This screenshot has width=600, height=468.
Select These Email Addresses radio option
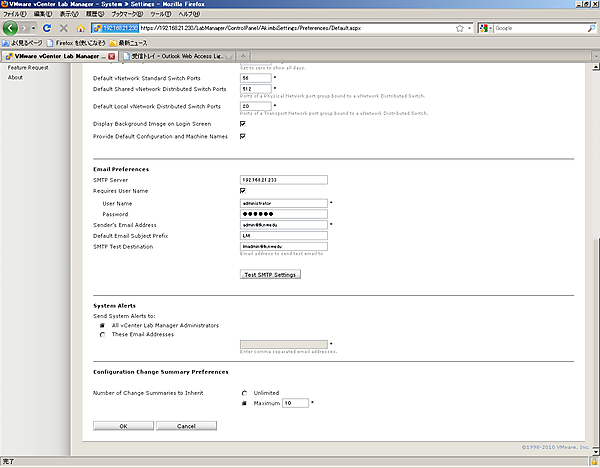tap(102, 335)
